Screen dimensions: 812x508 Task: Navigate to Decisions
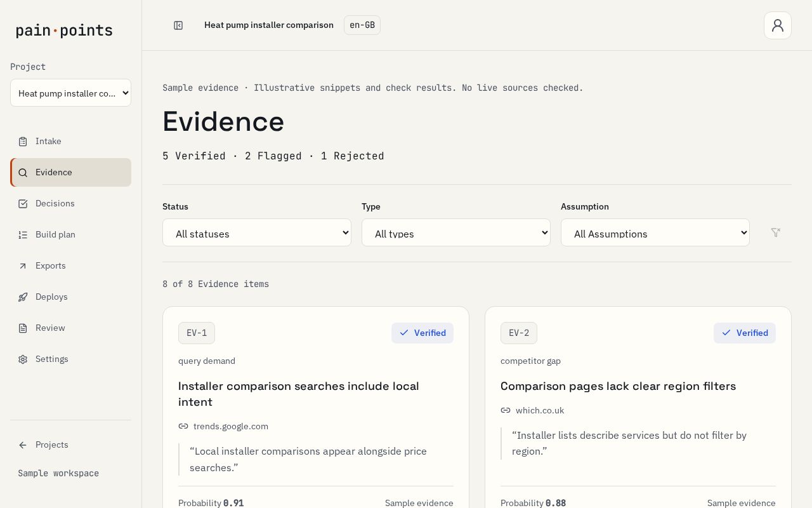click(x=70, y=203)
